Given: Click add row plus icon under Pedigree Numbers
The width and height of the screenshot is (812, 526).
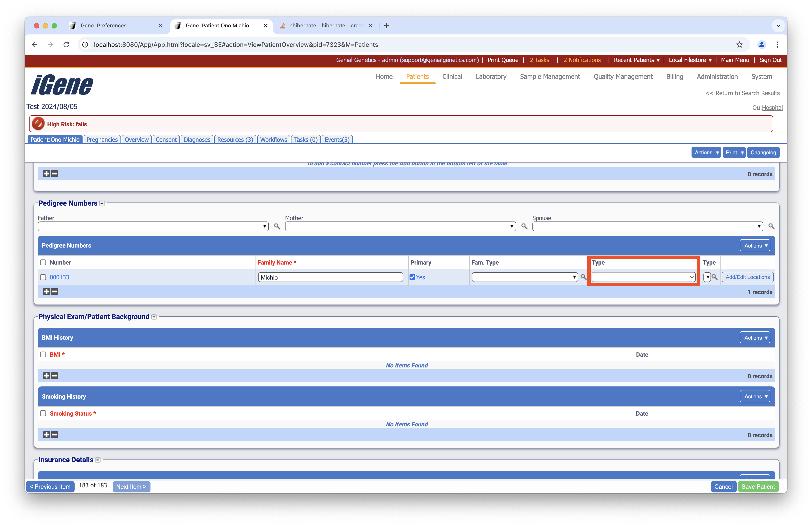Looking at the screenshot, I should (46, 291).
